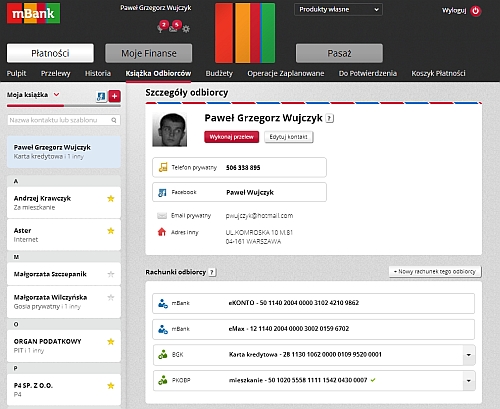
Task: Click the Facebook icon in contact details
Action: coord(162,192)
